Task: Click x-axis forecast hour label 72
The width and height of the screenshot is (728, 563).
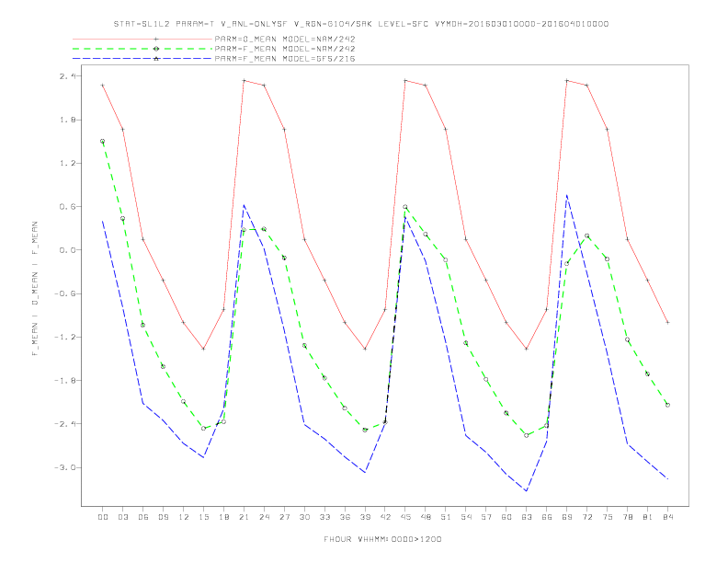Action: (x=587, y=517)
